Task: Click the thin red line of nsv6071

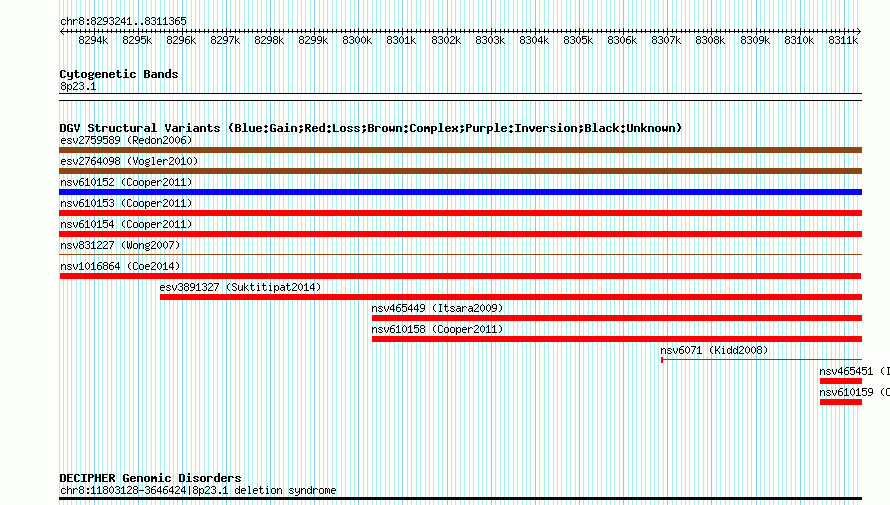Action: pyautogui.click(x=761, y=360)
